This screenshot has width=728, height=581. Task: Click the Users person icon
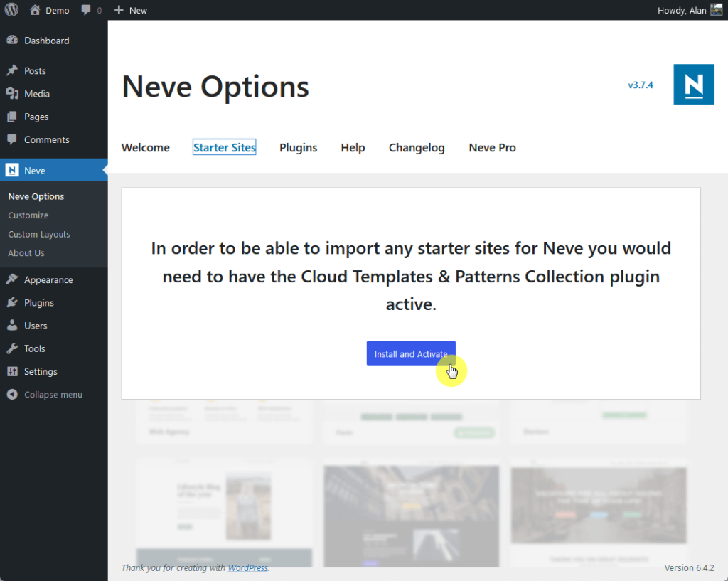coord(13,326)
